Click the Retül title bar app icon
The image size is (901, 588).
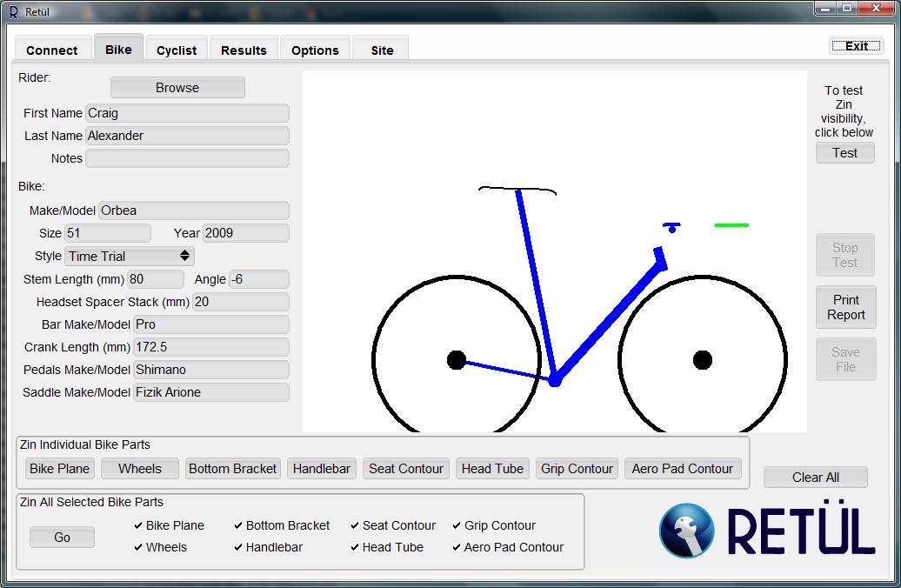tap(14, 12)
